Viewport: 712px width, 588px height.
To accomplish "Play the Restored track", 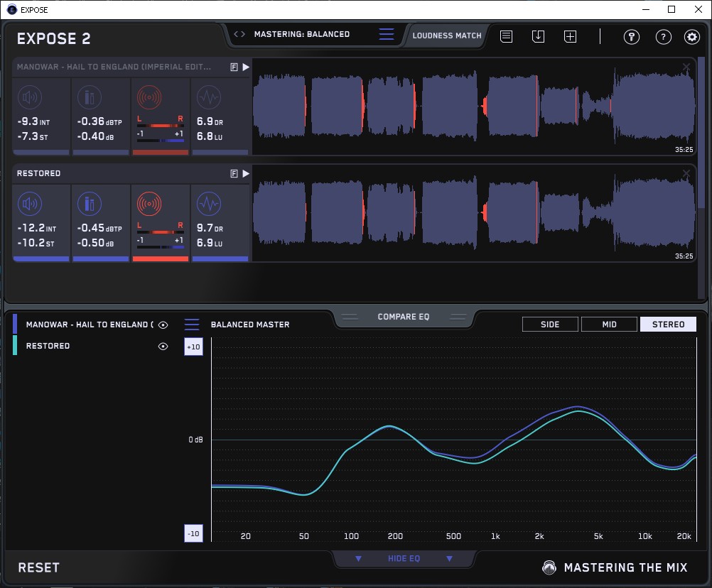I will 246,173.
